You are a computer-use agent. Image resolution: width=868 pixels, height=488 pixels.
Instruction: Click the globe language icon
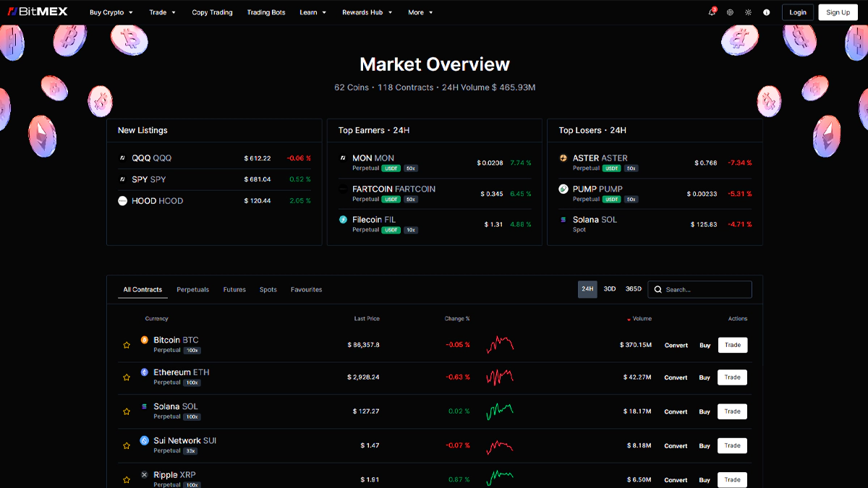pyautogui.click(x=730, y=12)
